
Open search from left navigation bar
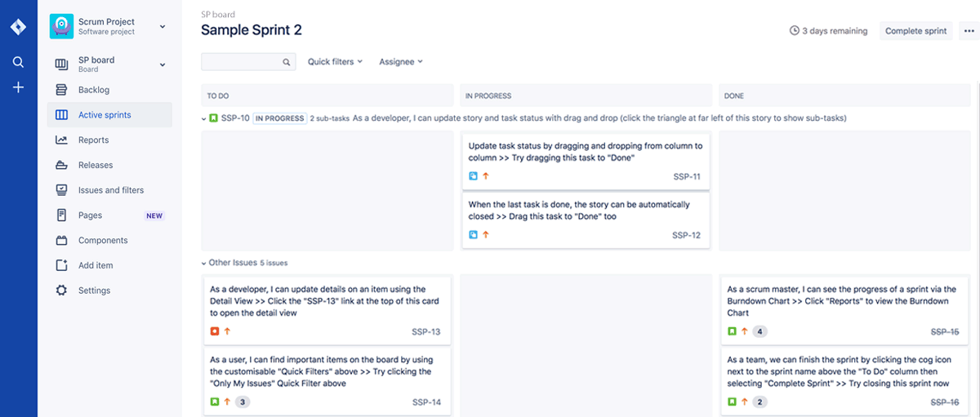(18, 61)
